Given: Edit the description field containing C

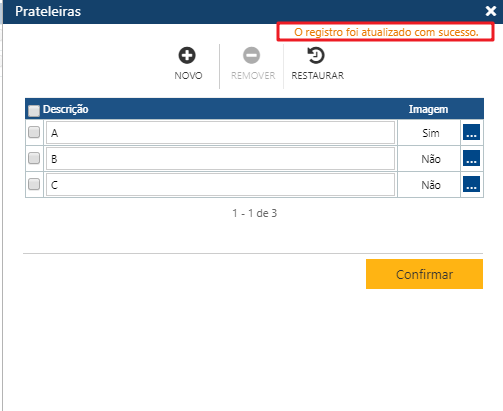Looking at the screenshot, I should click(220, 184).
